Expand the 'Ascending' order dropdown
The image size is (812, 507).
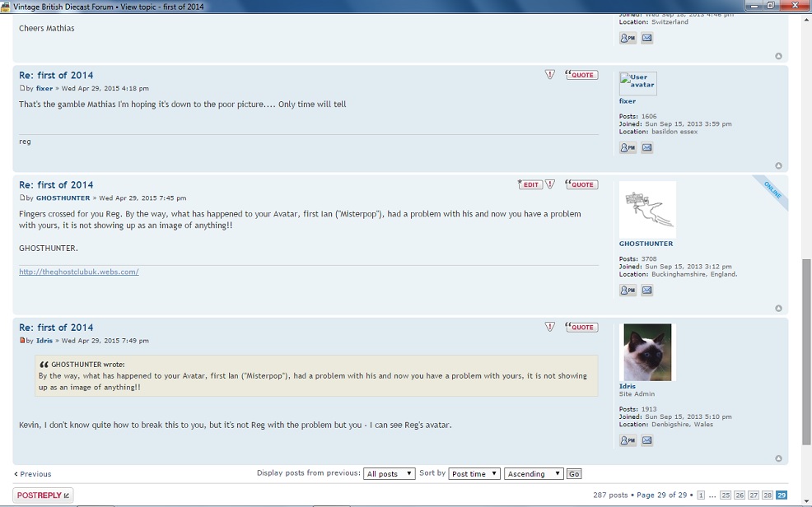click(534, 474)
